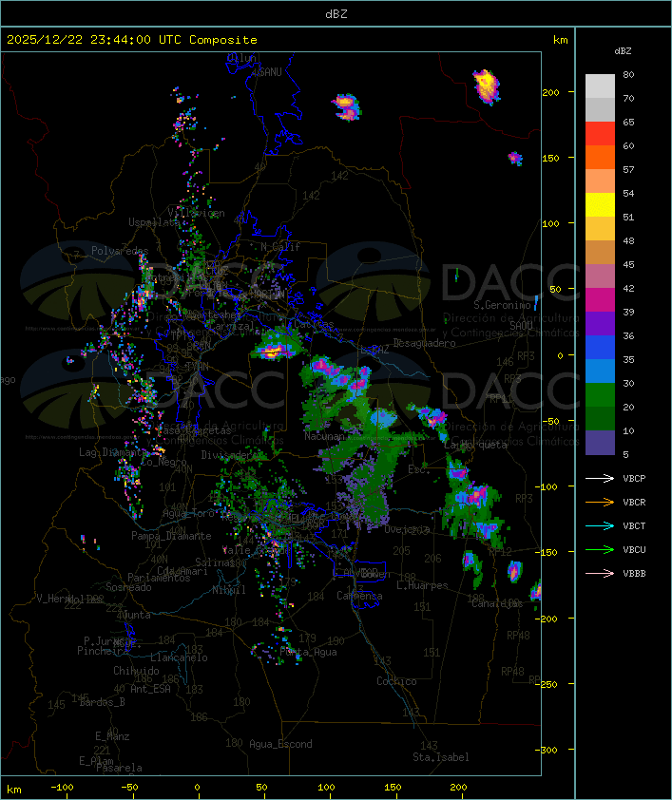Select the dark orange 57-60 dBZ swatch
Image resolution: width=672 pixels, height=800 pixels.
[x=600, y=157]
